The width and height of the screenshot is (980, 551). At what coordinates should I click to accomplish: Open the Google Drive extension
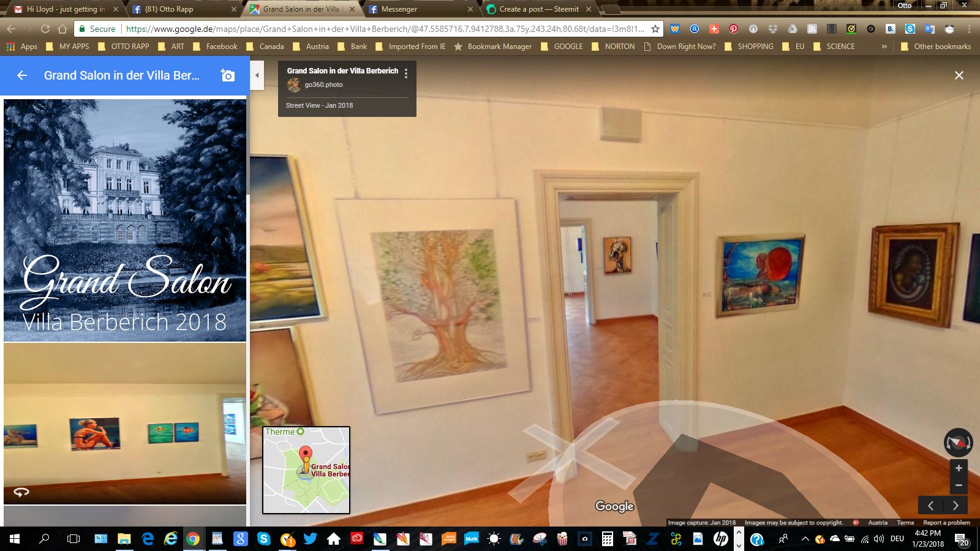(x=792, y=29)
